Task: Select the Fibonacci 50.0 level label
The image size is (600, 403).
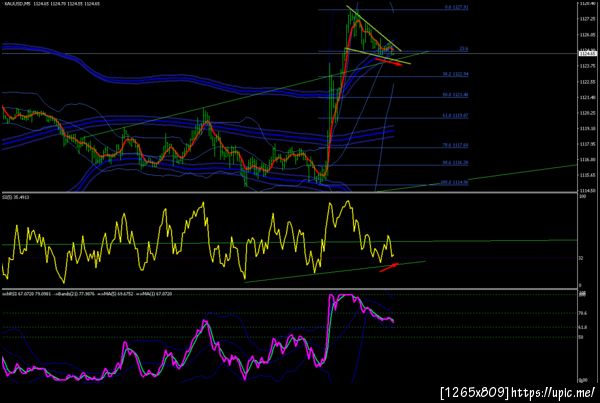Action: [455, 95]
